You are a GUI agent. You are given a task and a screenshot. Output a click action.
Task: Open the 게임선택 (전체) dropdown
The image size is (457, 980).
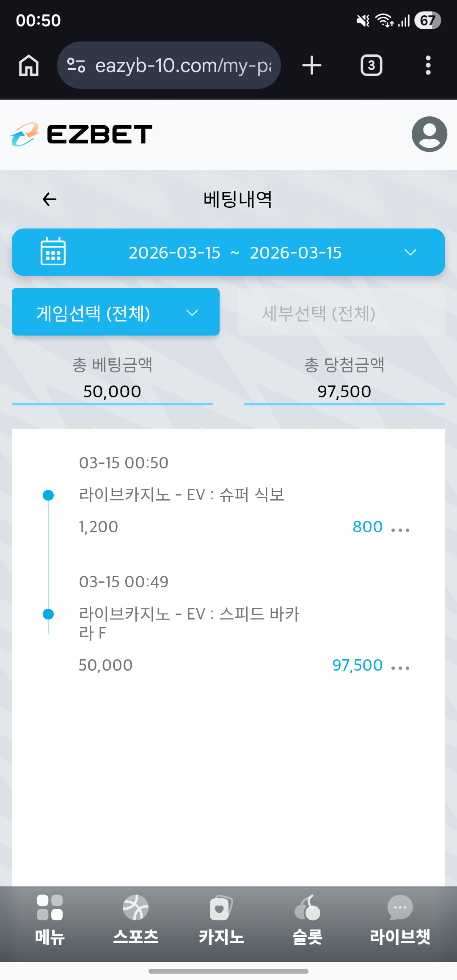pyautogui.click(x=116, y=312)
